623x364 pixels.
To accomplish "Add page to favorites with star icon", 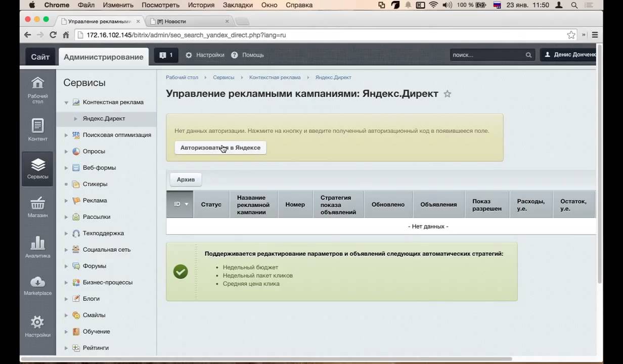I will click(x=447, y=94).
